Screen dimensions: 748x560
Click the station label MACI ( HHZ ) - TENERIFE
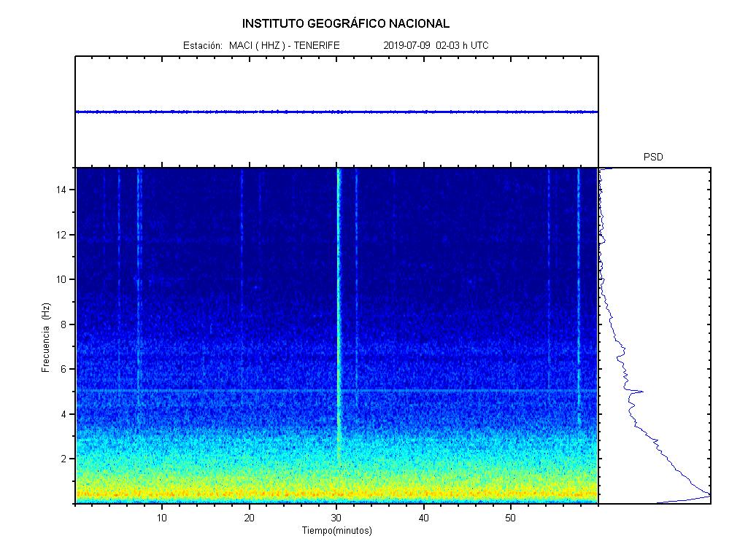click(284, 45)
